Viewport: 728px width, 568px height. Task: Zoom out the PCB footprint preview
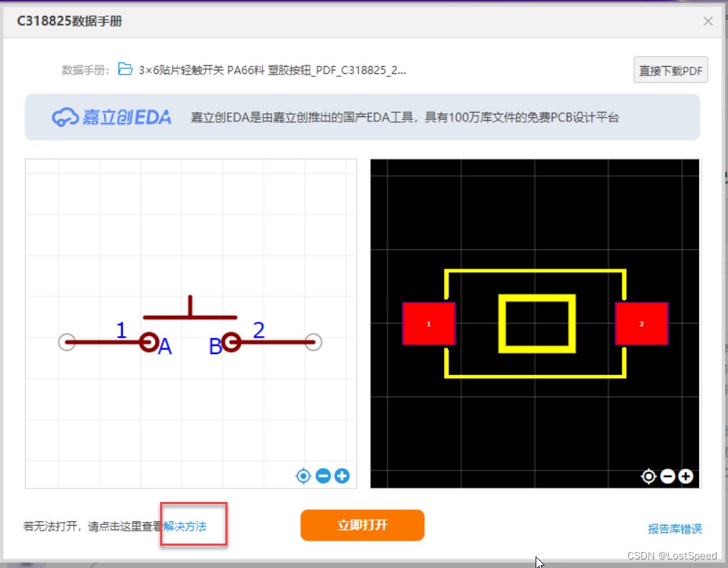(x=668, y=477)
